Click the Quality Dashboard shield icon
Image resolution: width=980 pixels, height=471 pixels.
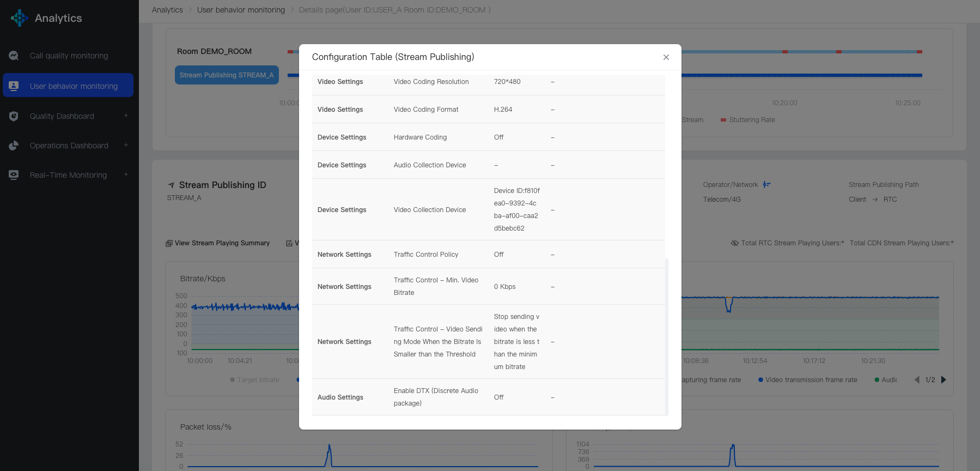click(x=14, y=116)
